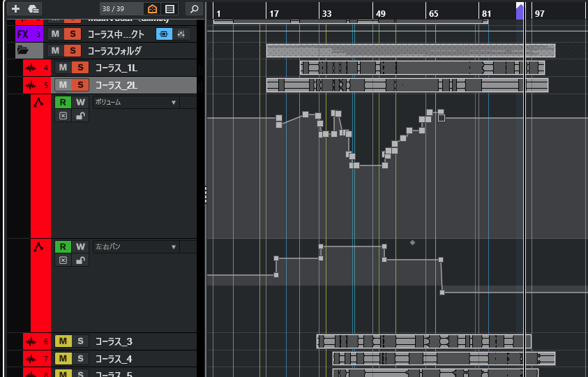Mute the コーラス中...クト FX track
Viewport: 588px width, 377px height.
click(x=56, y=34)
